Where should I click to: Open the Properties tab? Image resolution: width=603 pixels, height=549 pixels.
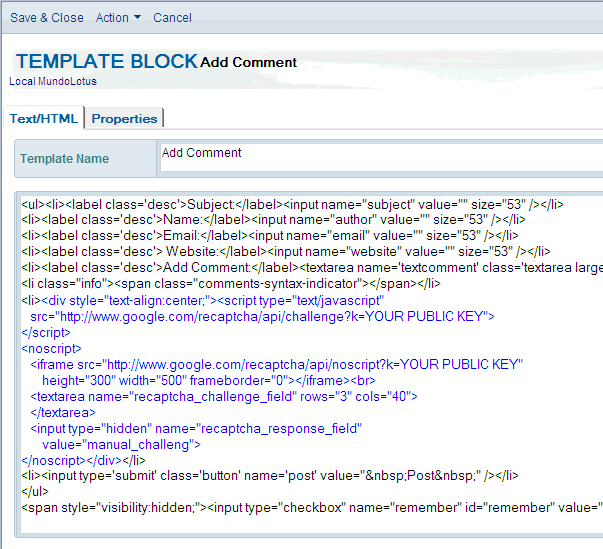tap(124, 118)
